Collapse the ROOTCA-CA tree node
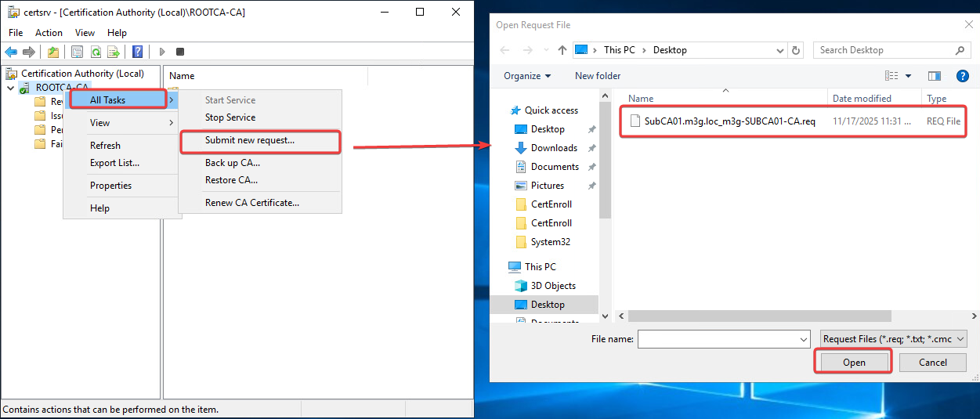 [x=10, y=88]
